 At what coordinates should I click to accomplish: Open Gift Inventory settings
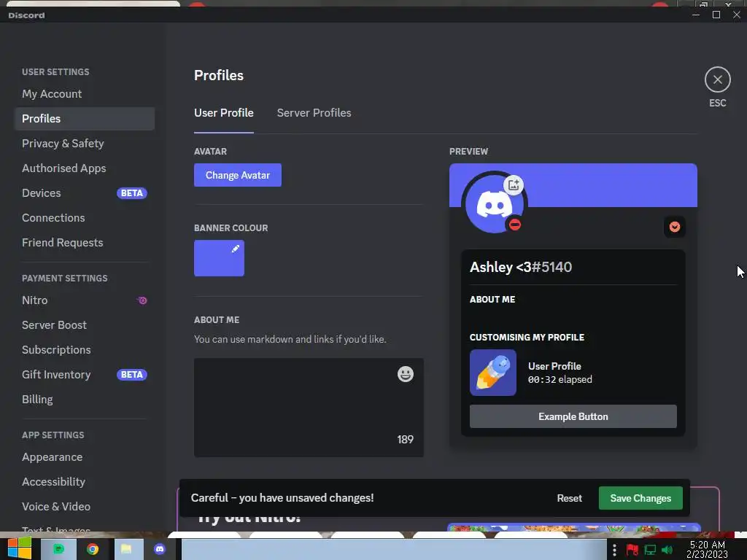pyautogui.click(x=85, y=374)
